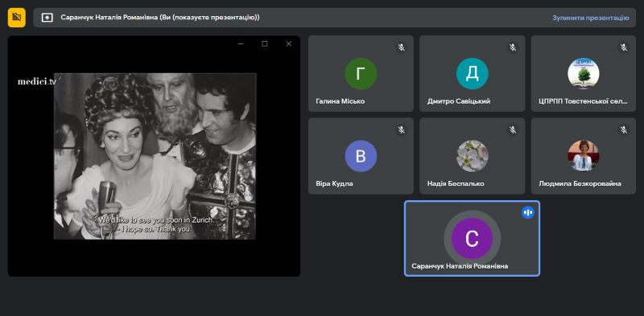This screenshot has height=316, width=644.
Task: Click muted mic icon on ЦПРПП Товстенської tile
Action: pyautogui.click(x=624, y=47)
